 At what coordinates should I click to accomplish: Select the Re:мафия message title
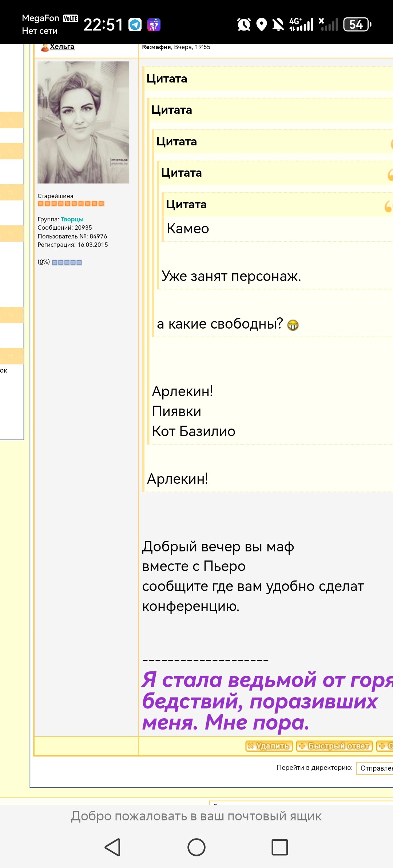point(156,47)
